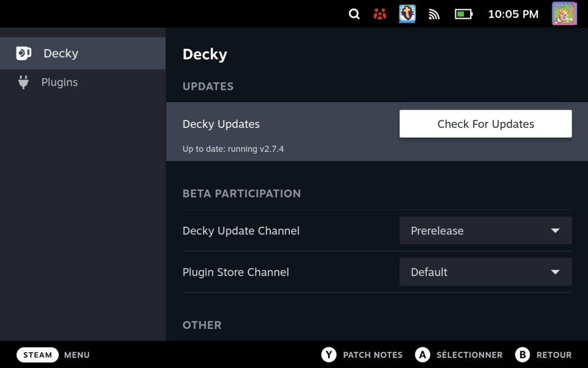The image size is (588, 368).
Task: Click the RETOUR footer label
Action: [x=554, y=355]
